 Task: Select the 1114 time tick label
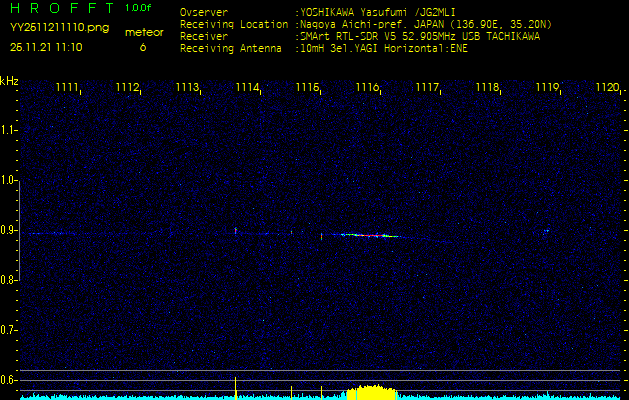point(247,88)
